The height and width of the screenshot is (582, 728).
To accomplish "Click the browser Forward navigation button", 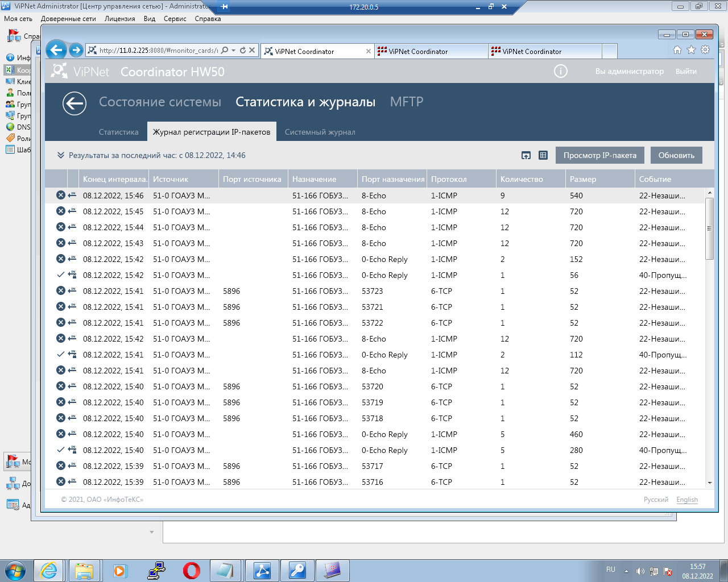I will pos(76,50).
